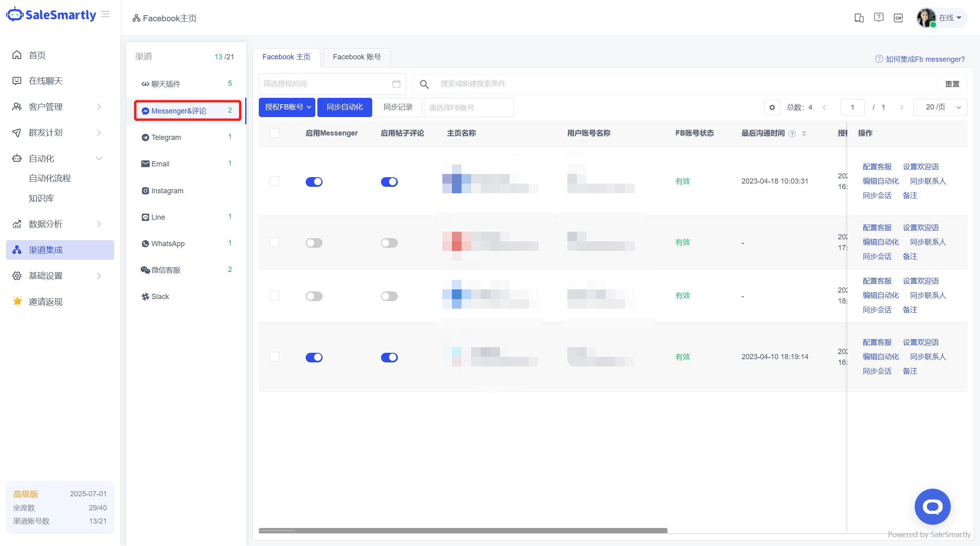
Task: Click the 最后沟通时间 help question icon
Action: pyautogui.click(x=792, y=134)
